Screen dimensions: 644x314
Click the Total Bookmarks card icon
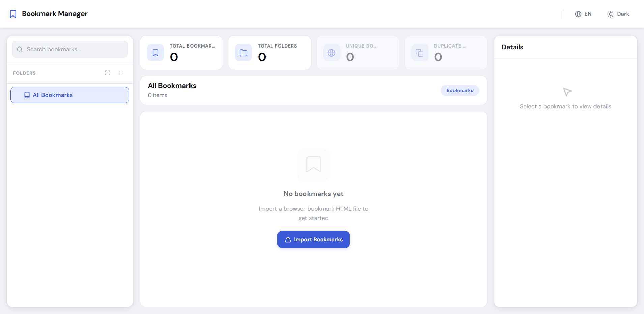[155, 53]
